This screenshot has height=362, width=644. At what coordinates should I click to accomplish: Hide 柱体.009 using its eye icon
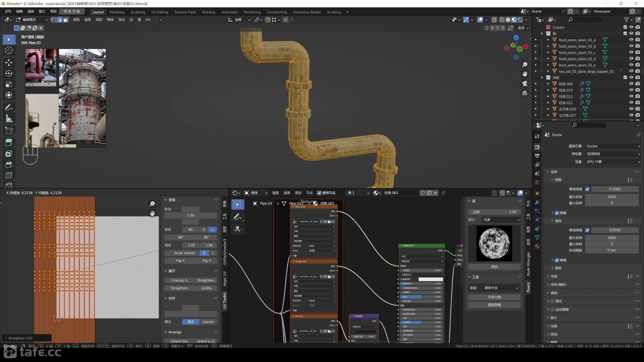631,84
